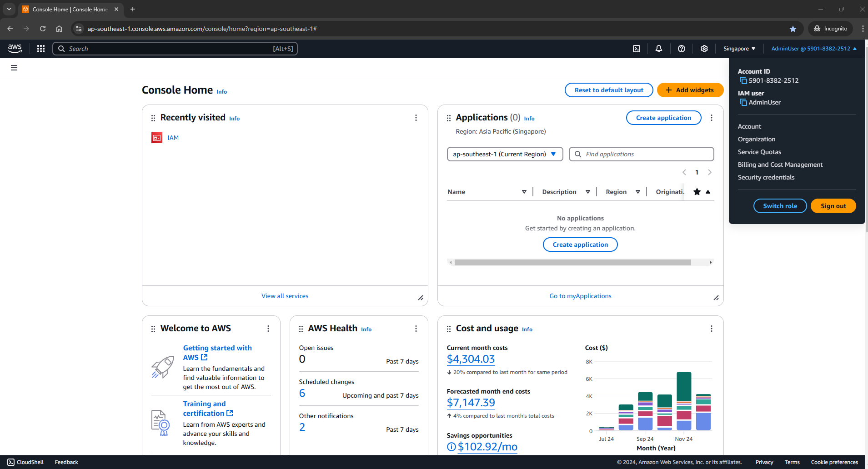Click the Switch role button
The image size is (868, 469).
[780, 206]
